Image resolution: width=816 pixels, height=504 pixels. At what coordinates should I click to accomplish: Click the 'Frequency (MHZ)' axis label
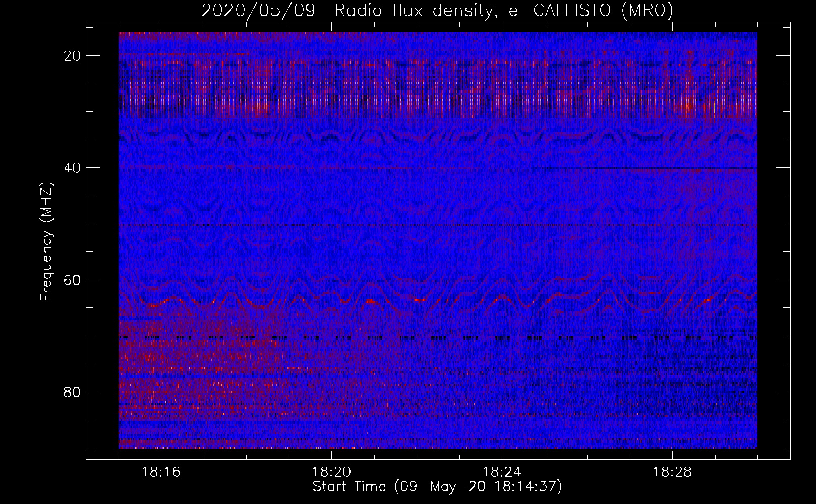[x=46, y=242]
